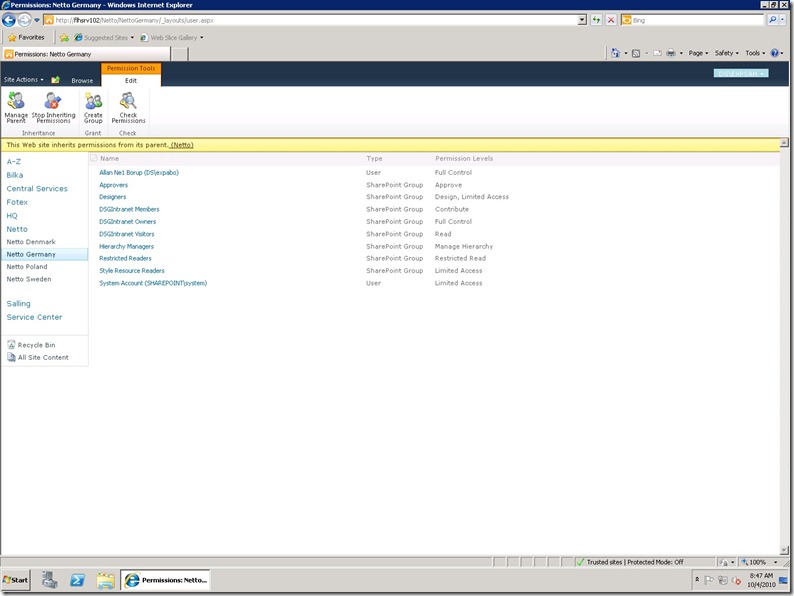Click the page scrollbar down arrow
This screenshot has width=794, height=596.
(x=784, y=550)
